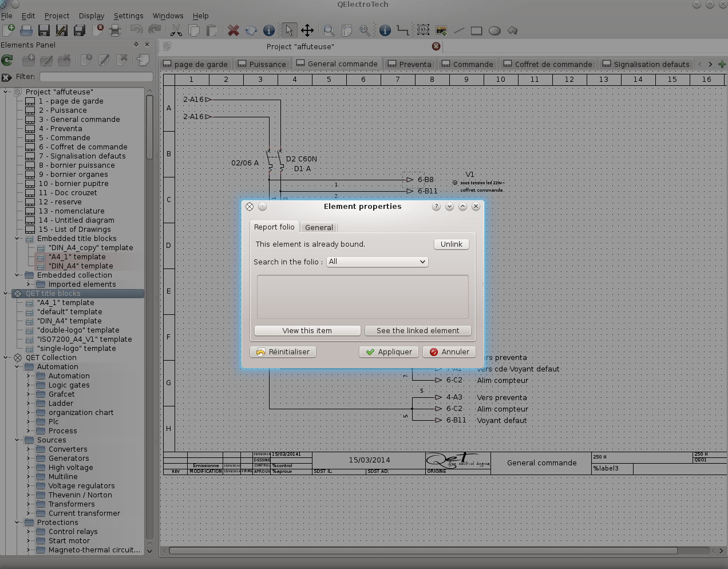
Task: Select the add ellipse shape tool
Action: [494, 30]
